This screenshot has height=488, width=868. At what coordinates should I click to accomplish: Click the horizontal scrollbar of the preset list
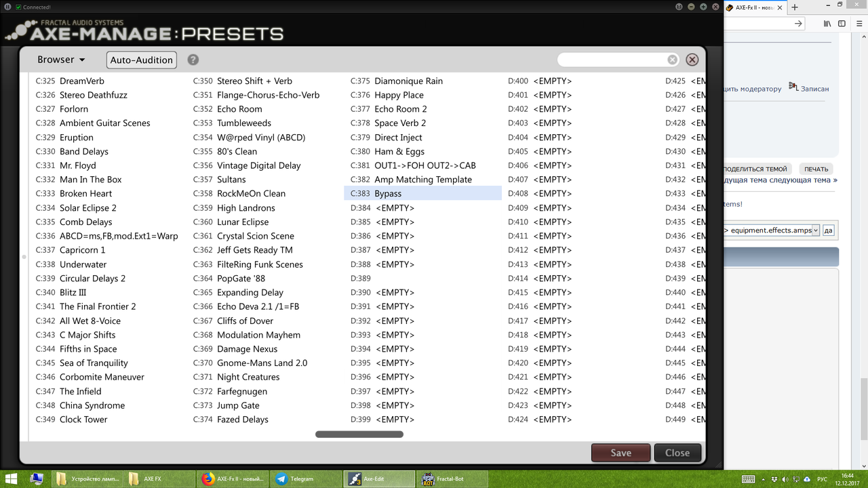(359, 434)
